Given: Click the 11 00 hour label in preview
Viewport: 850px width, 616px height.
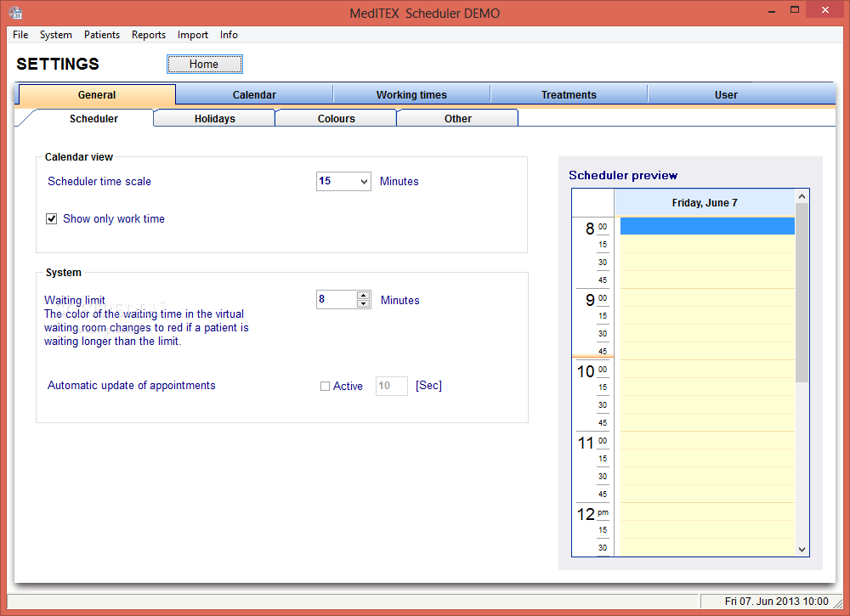Looking at the screenshot, I should tap(592, 443).
